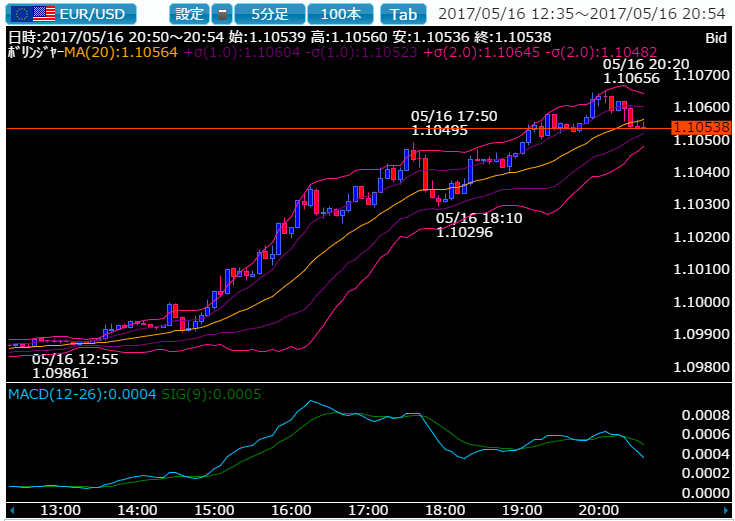Open the 100本 bar count selector
735x521 pixels.
coord(340,14)
